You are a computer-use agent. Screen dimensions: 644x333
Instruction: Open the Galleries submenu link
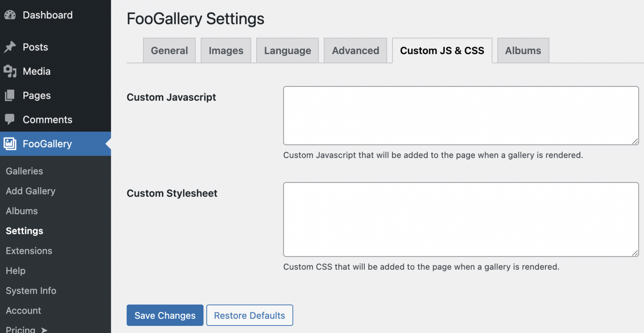point(24,171)
